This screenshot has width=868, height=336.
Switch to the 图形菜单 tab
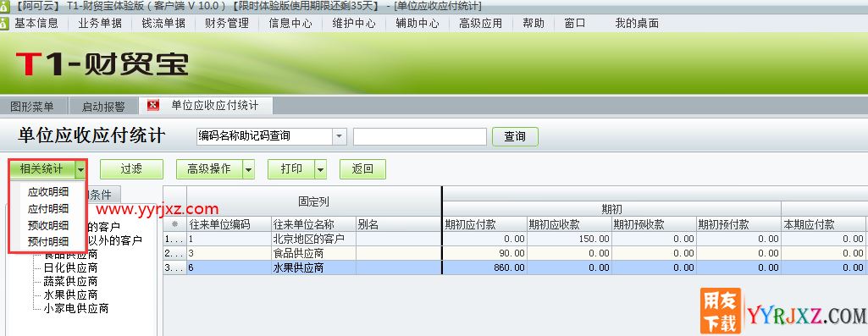[x=33, y=107]
